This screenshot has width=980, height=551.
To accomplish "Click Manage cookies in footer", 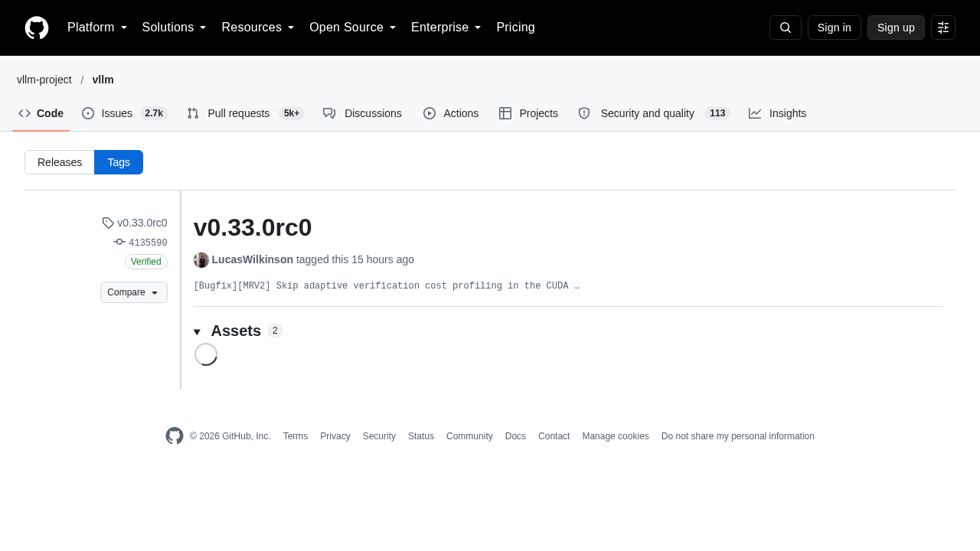I will click(x=616, y=436).
